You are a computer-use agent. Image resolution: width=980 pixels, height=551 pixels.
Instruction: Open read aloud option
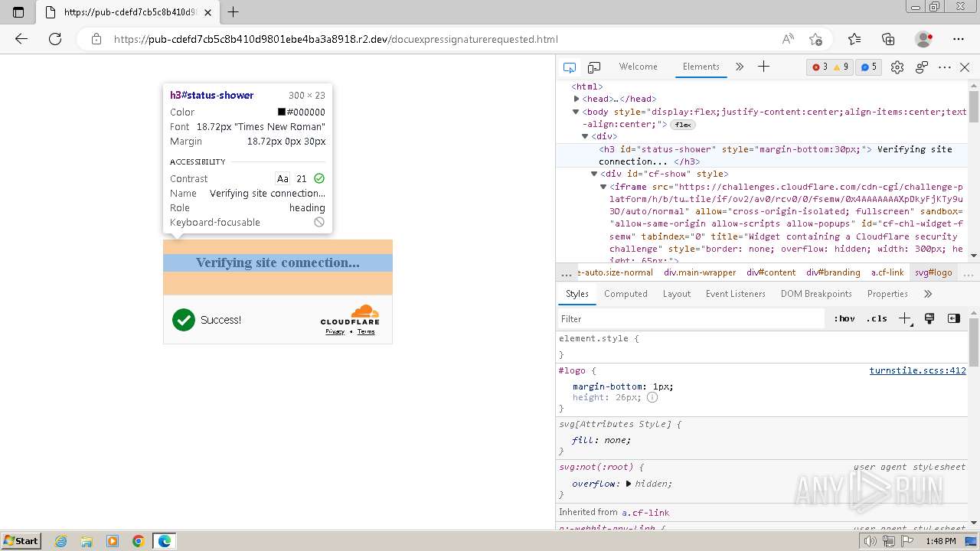[x=788, y=39]
